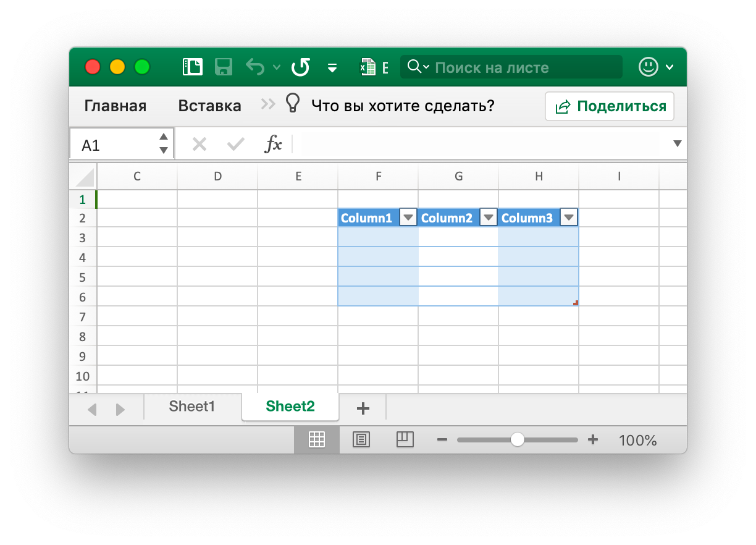Click the sidebar layout icon in title bar

pos(193,67)
